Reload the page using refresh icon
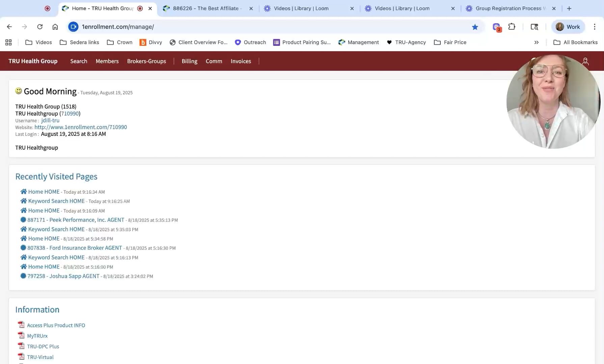This screenshot has width=604, height=364. [x=40, y=27]
